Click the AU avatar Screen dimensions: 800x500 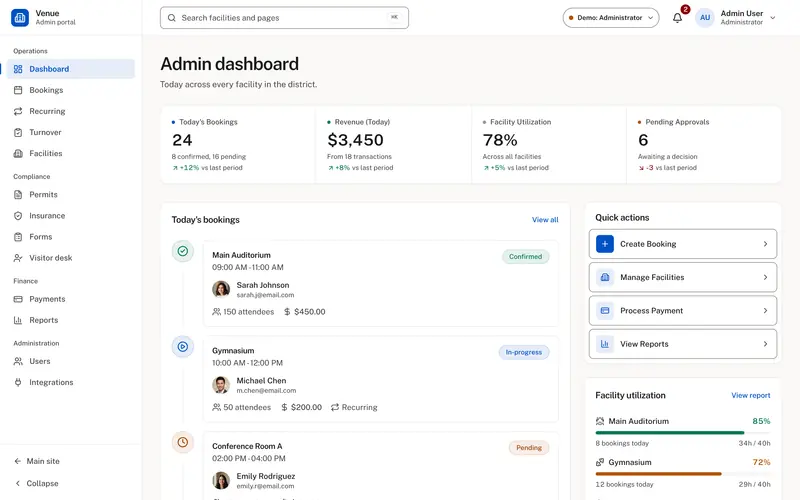pyautogui.click(x=705, y=17)
